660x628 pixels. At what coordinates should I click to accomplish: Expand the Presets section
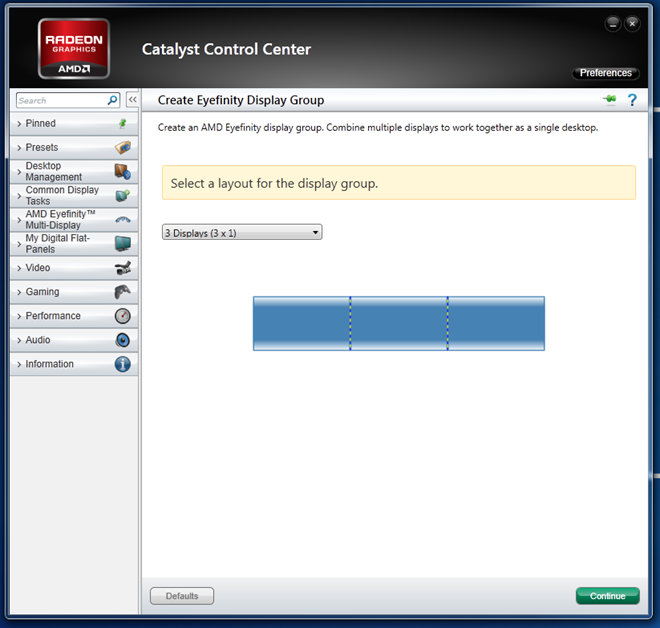pyautogui.click(x=74, y=147)
